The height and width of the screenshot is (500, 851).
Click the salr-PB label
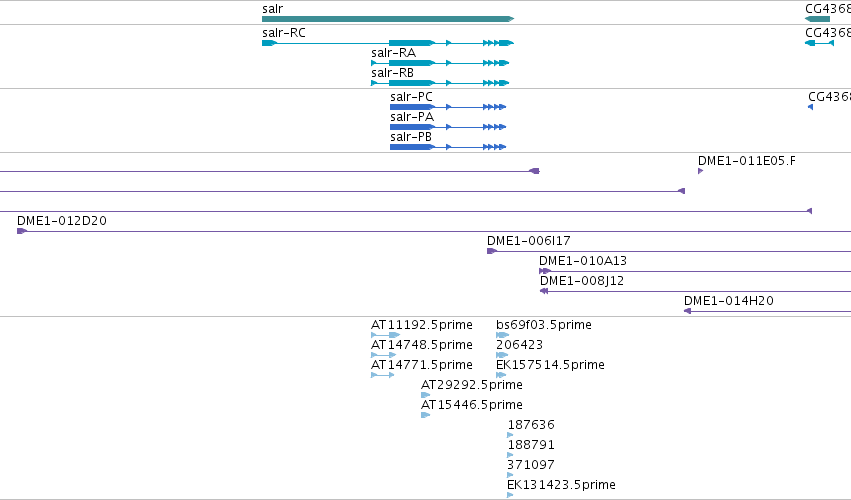coord(411,137)
